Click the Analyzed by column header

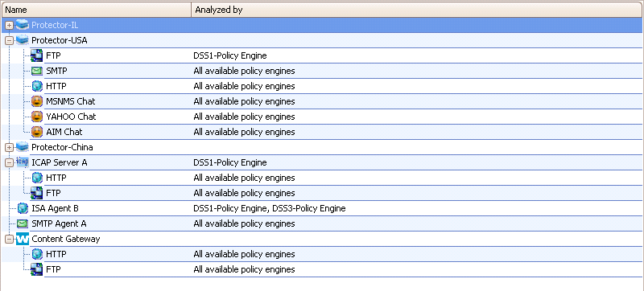pyautogui.click(x=417, y=10)
